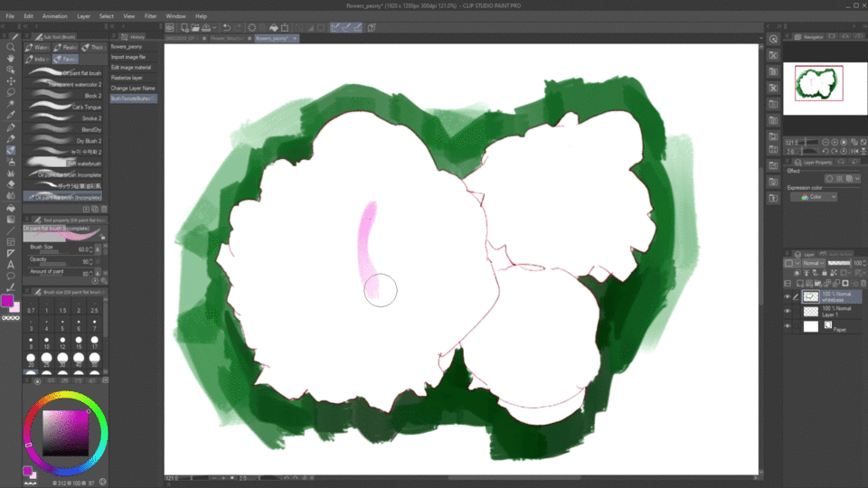Click the Redo arrow in command bar
Viewport: 868px width, 488px height.
coord(238,27)
